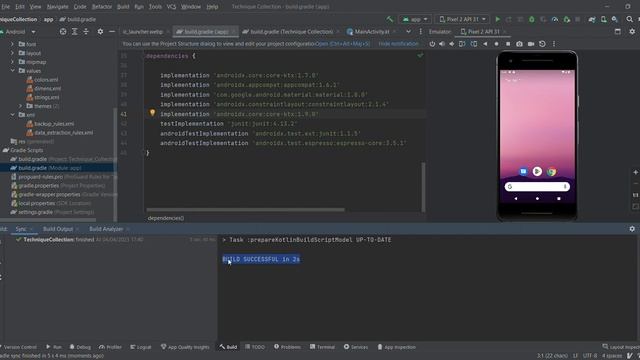Open Pixel 2 API 31 device dropdown
Screen dimensions: 640x360
coord(462,19)
